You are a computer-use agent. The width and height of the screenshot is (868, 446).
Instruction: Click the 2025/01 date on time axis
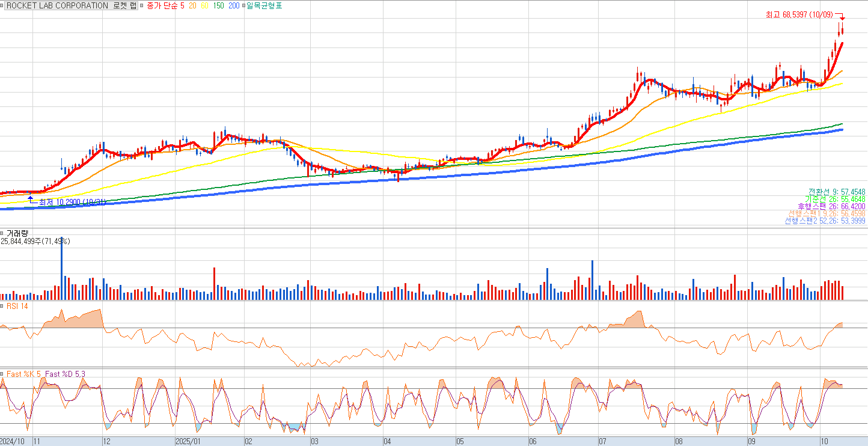[x=188, y=441]
